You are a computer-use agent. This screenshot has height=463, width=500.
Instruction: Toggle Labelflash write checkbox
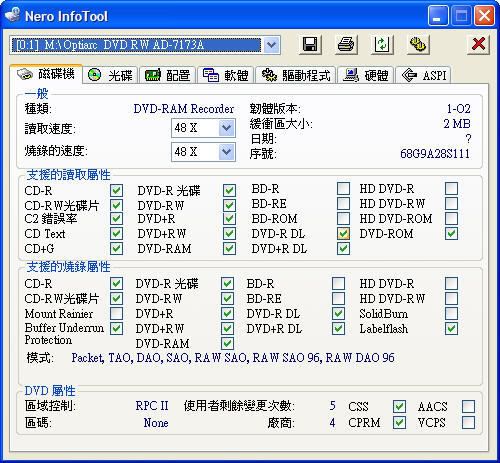[451, 329]
